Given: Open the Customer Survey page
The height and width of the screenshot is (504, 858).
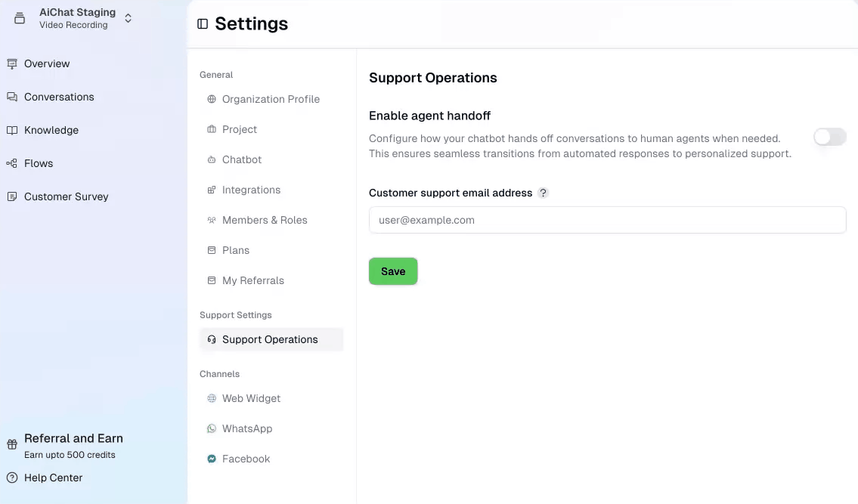Looking at the screenshot, I should [x=66, y=197].
